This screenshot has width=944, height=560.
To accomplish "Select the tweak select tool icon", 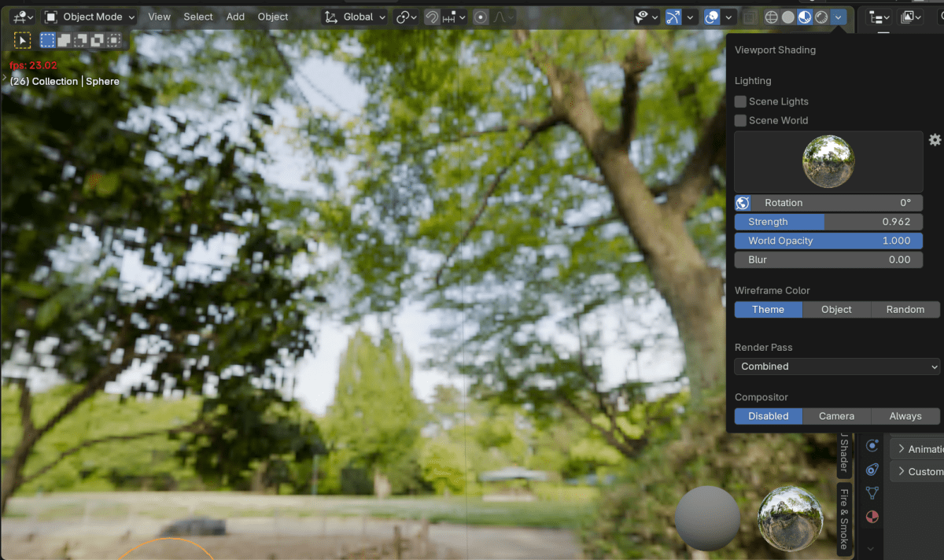I will [x=22, y=39].
